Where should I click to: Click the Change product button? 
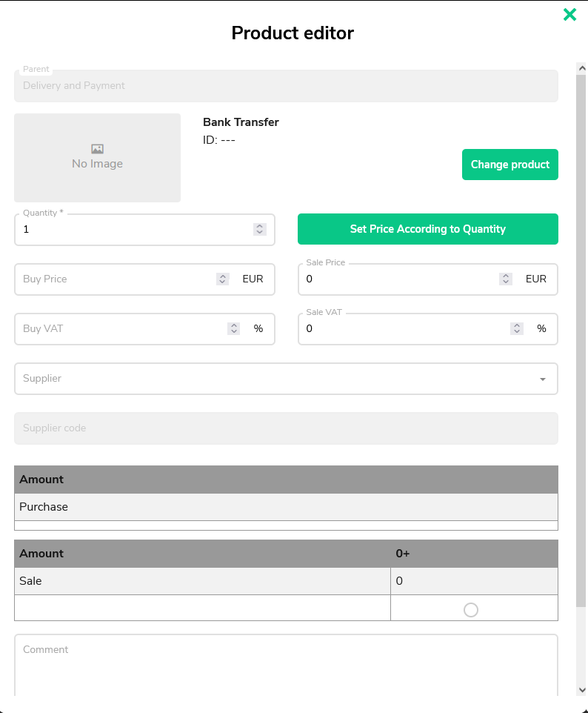[510, 165]
